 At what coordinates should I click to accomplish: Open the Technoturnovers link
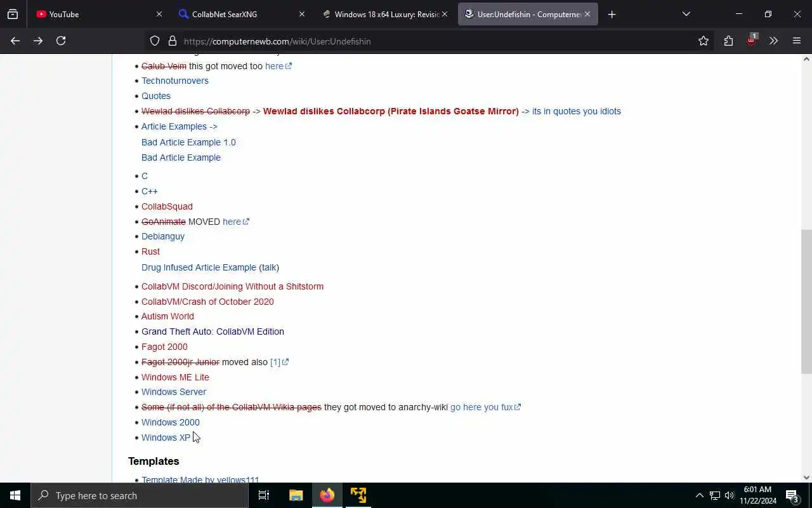[174, 81]
